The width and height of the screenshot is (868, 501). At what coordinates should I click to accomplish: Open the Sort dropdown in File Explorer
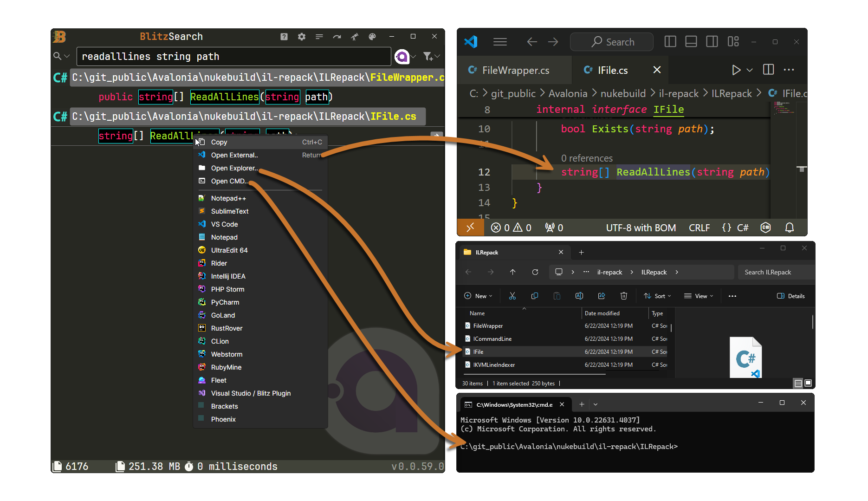(x=657, y=296)
